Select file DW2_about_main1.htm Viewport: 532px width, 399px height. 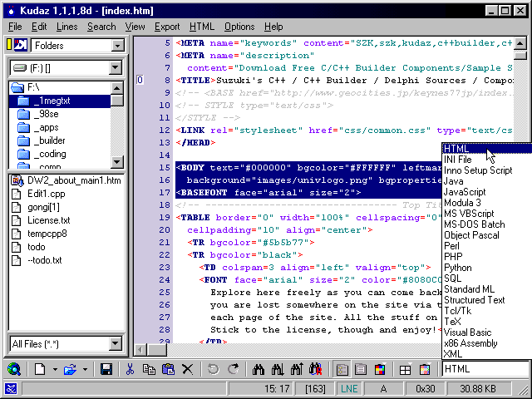coord(74,180)
